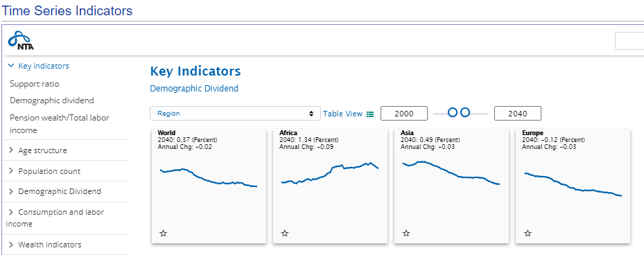Favorite the World chart with its star
The width and height of the screenshot is (644, 255).
pyautogui.click(x=163, y=234)
